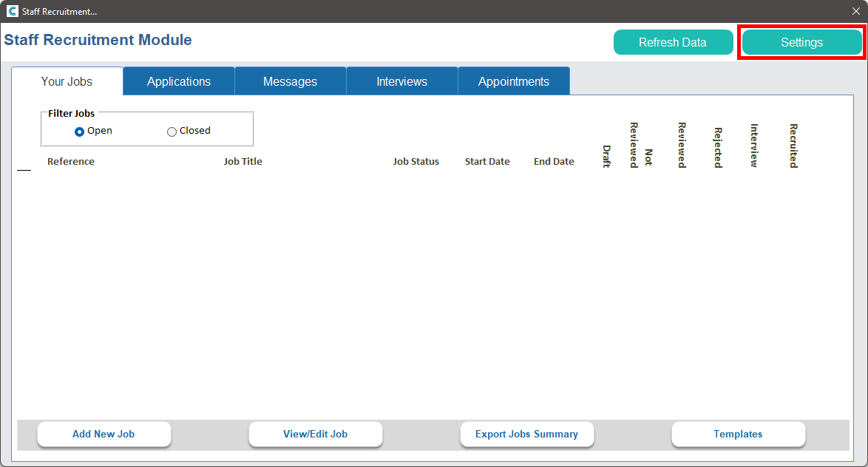Select the Open jobs radio button
868x467 pixels.
[x=80, y=132]
